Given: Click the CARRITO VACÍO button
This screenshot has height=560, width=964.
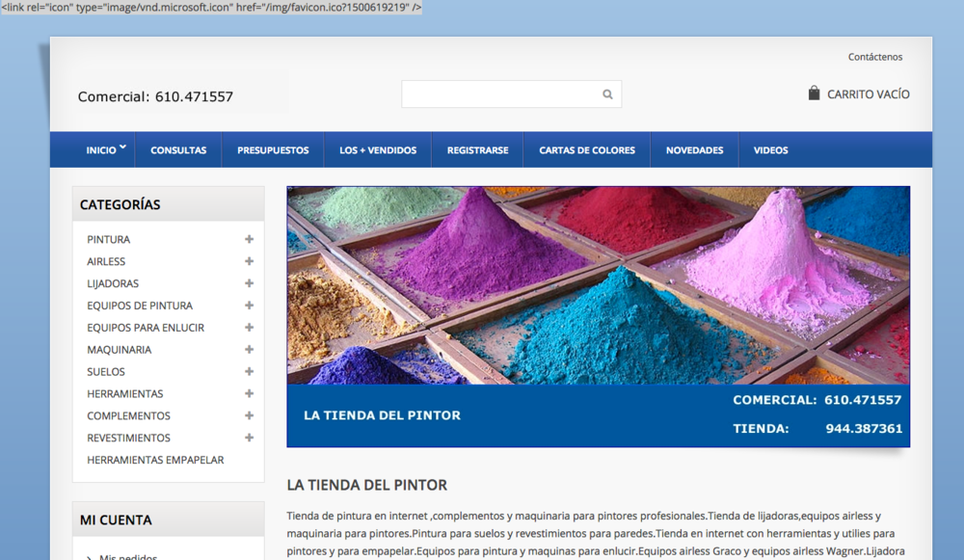Looking at the screenshot, I should 867,93.
